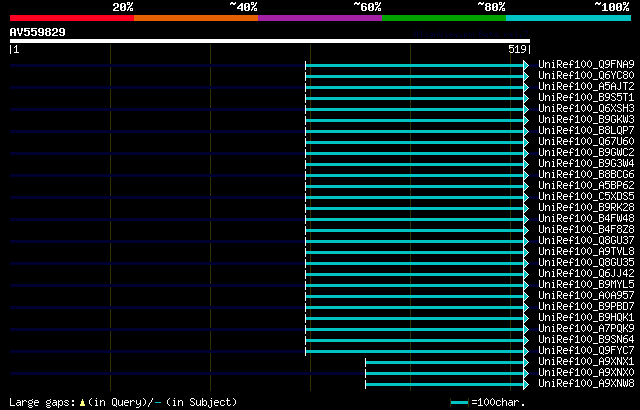Select the UniRef100_B9HQK1 label
The image size is (640, 410).
click(586, 318)
